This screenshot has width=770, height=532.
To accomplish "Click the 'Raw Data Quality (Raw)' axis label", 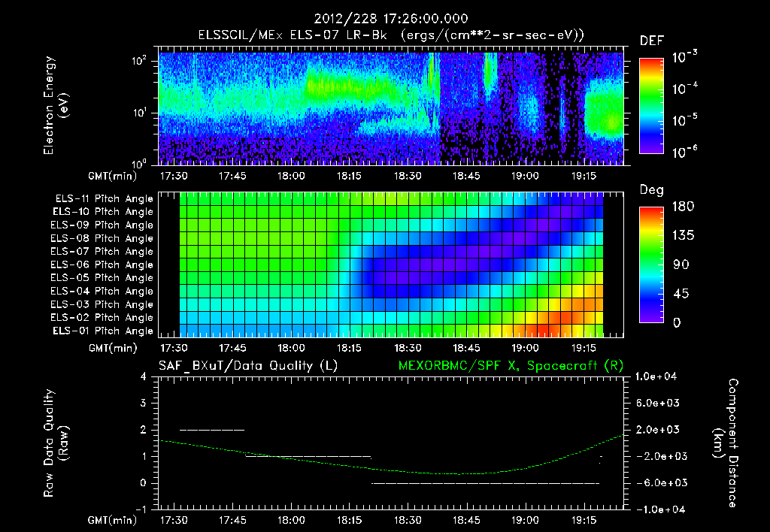I will (x=56, y=443).
